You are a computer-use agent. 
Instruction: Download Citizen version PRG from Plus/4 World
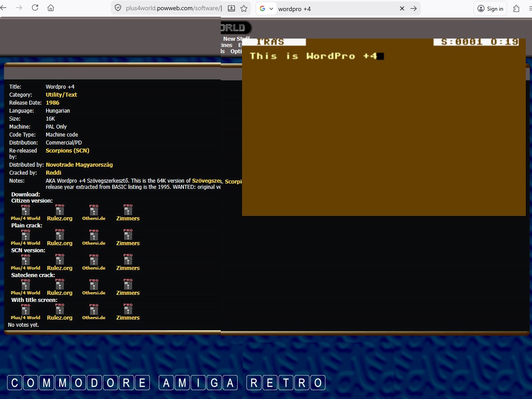coord(26,211)
